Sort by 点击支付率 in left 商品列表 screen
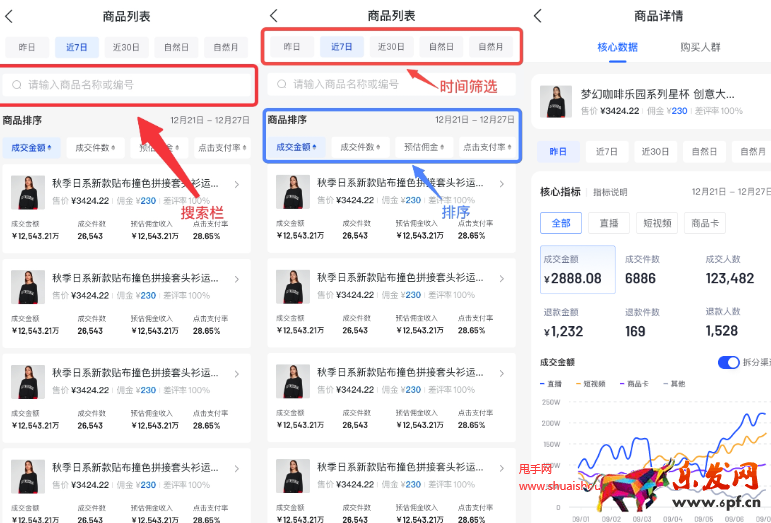The height and width of the screenshot is (523, 771). click(x=222, y=147)
